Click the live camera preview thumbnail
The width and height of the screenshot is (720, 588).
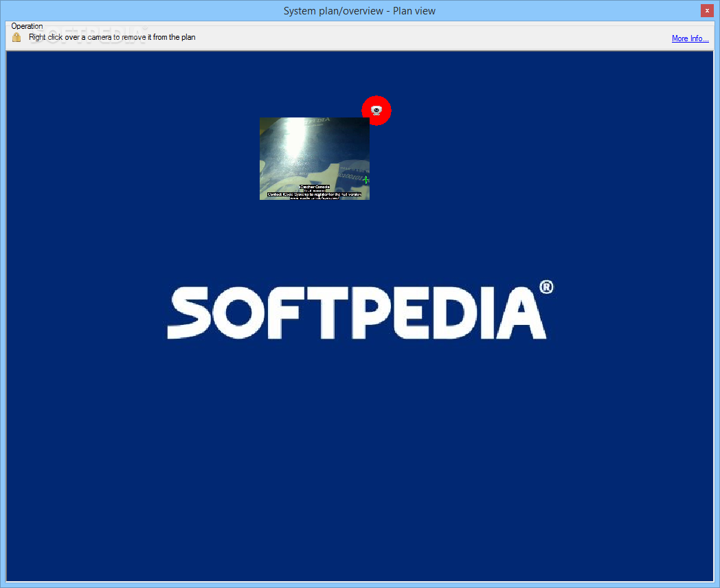tap(315, 159)
